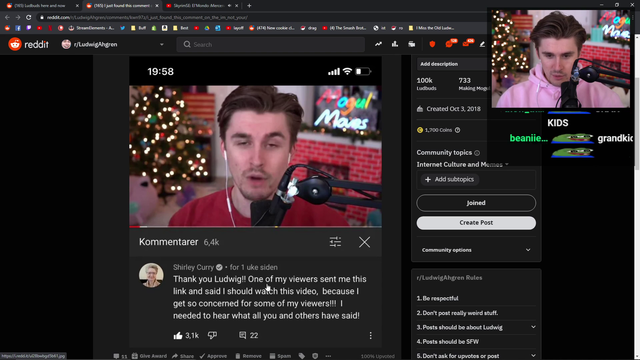Open the moderation shield icon

point(432,44)
